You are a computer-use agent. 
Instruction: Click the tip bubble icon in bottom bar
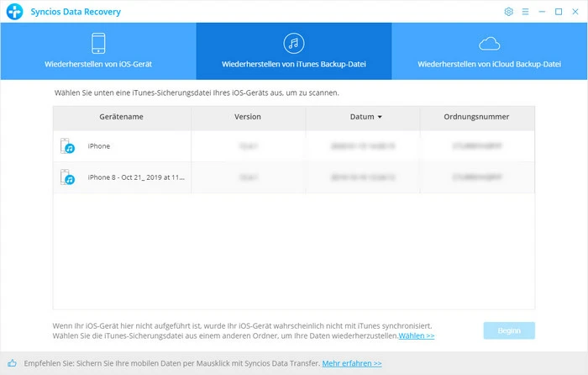(12, 363)
